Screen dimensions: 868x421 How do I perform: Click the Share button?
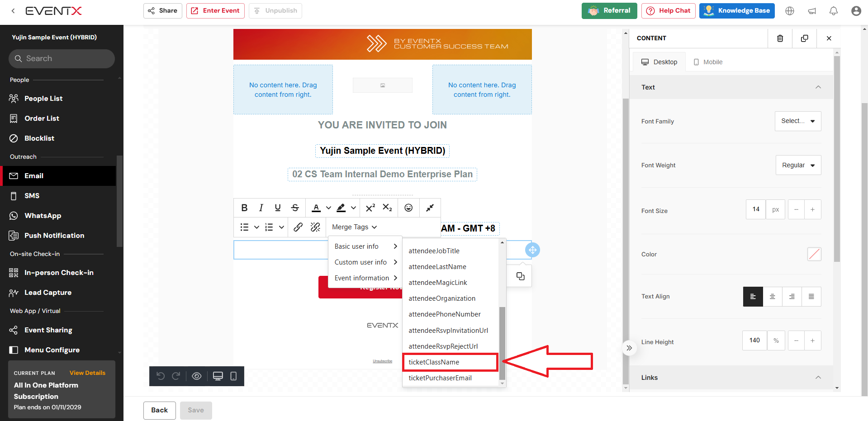(x=163, y=11)
